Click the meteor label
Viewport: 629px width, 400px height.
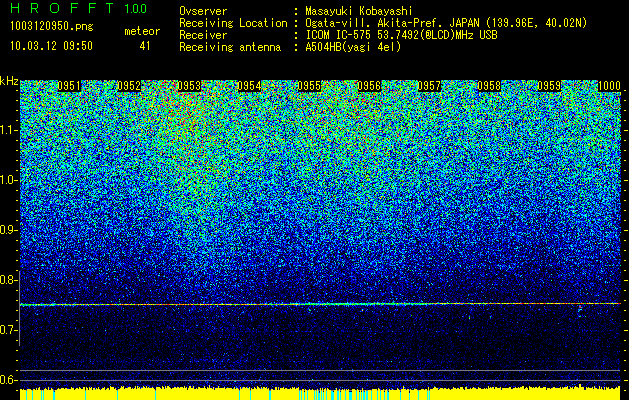(142, 31)
